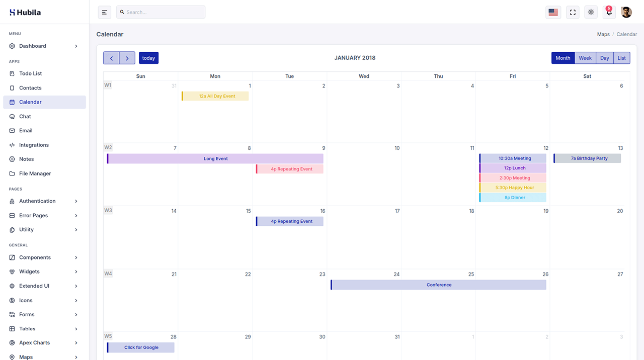Expand the Widgets submenu chevron
The height and width of the screenshot is (360, 644).
point(76,272)
